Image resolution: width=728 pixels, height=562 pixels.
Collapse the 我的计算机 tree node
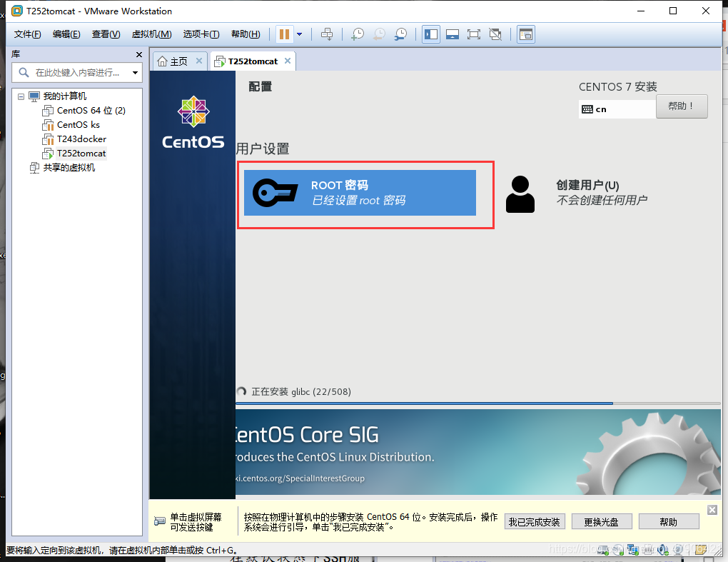(x=21, y=96)
